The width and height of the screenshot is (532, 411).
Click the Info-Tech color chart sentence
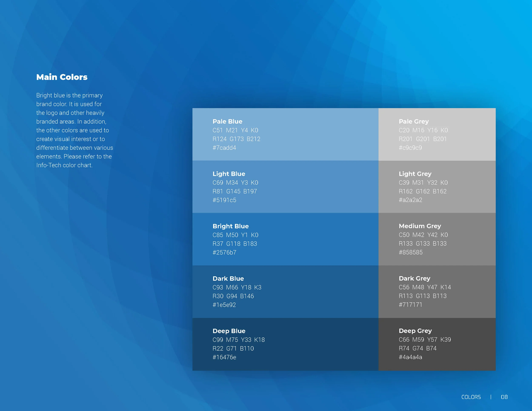tap(64, 165)
